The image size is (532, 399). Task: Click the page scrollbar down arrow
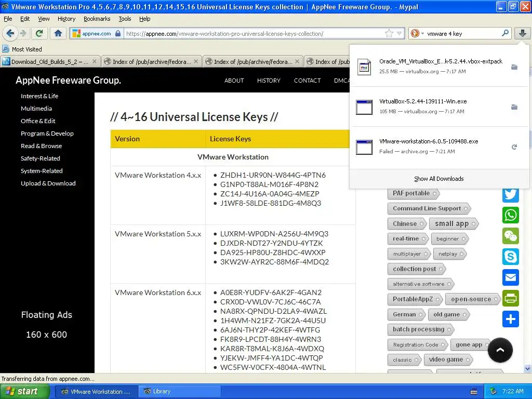(x=528, y=368)
